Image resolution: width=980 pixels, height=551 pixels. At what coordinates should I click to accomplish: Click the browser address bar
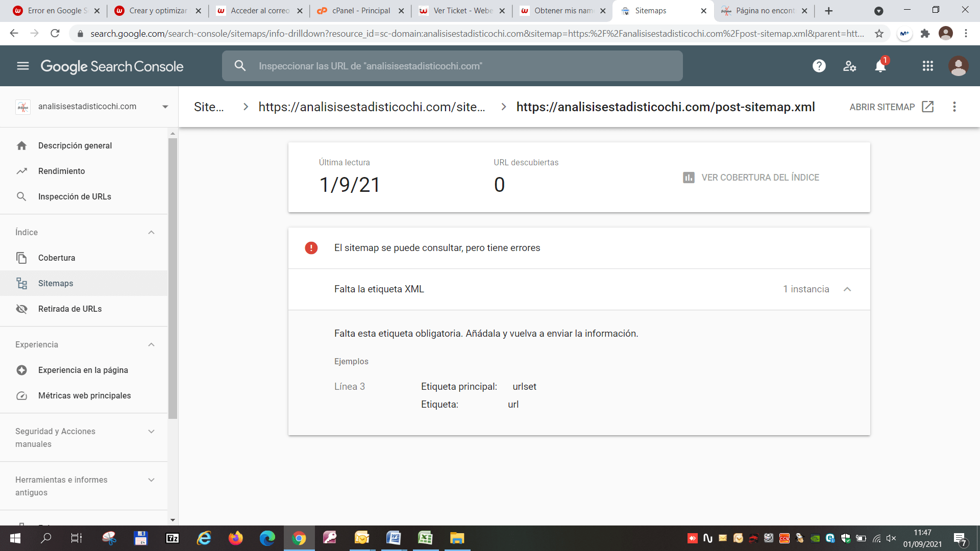477,34
